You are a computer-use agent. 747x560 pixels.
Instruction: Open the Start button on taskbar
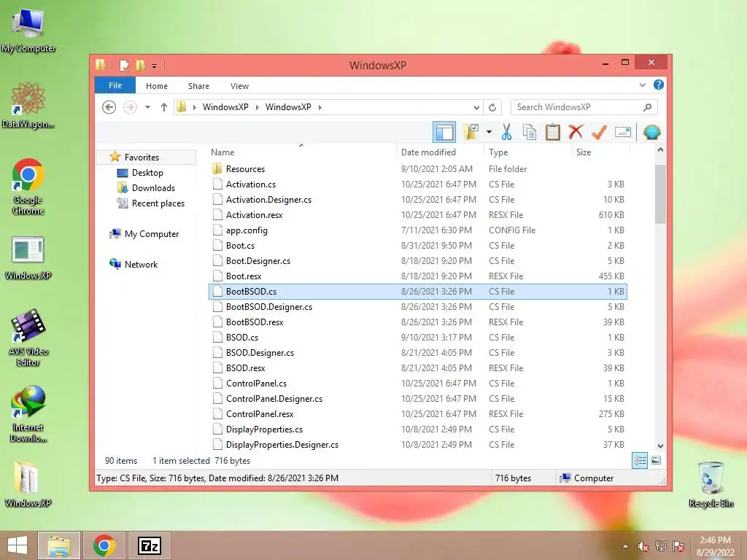[18, 545]
